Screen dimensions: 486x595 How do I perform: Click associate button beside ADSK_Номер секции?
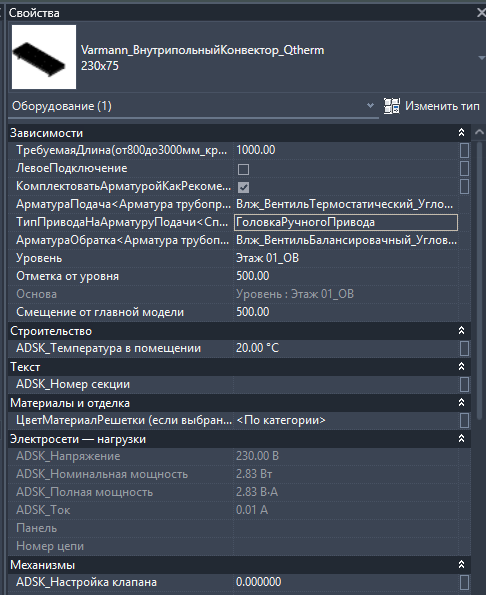pyautogui.click(x=464, y=384)
